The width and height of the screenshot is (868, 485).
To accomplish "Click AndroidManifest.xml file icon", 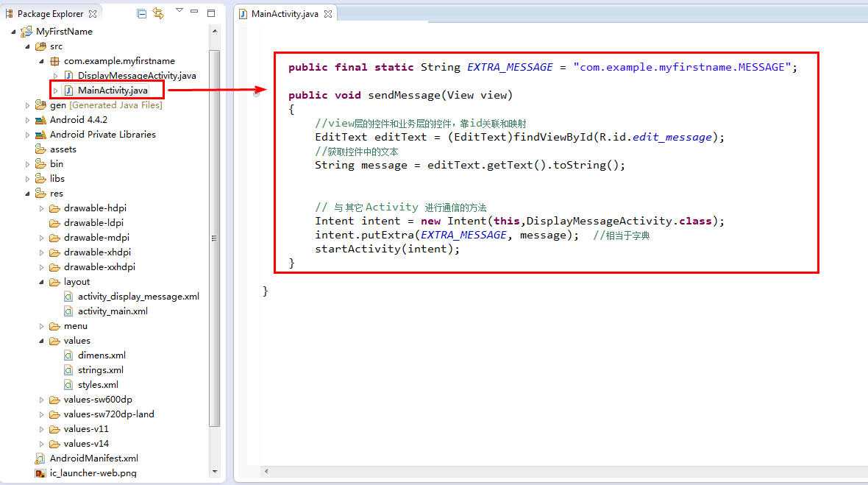I will coord(40,459).
